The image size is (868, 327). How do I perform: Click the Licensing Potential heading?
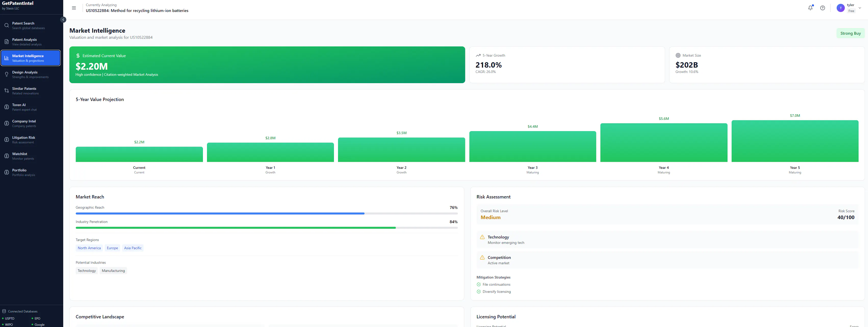click(x=496, y=317)
